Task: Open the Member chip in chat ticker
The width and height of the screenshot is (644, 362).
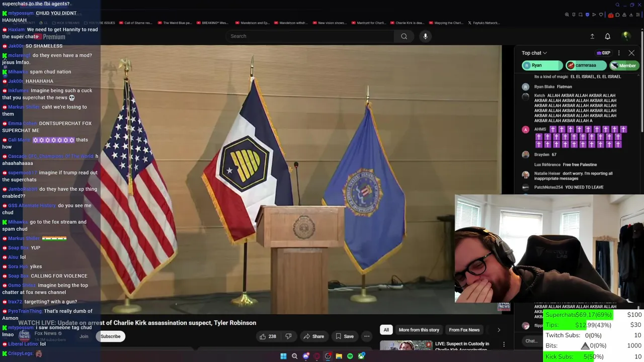Action: pos(624,65)
